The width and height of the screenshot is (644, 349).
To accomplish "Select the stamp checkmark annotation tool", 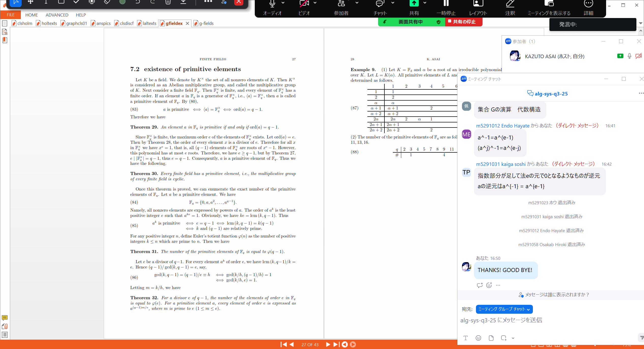I will (x=76, y=2).
